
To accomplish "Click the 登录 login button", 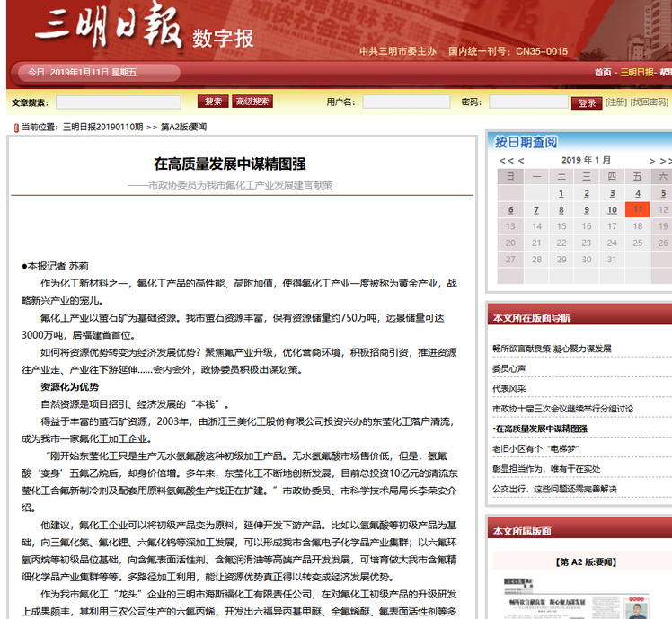I will coord(587,103).
